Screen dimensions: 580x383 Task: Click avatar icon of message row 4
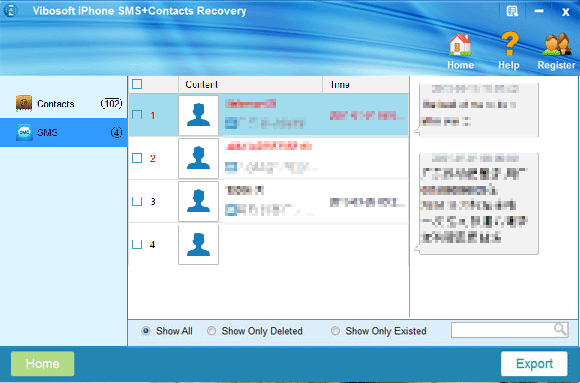pos(199,245)
